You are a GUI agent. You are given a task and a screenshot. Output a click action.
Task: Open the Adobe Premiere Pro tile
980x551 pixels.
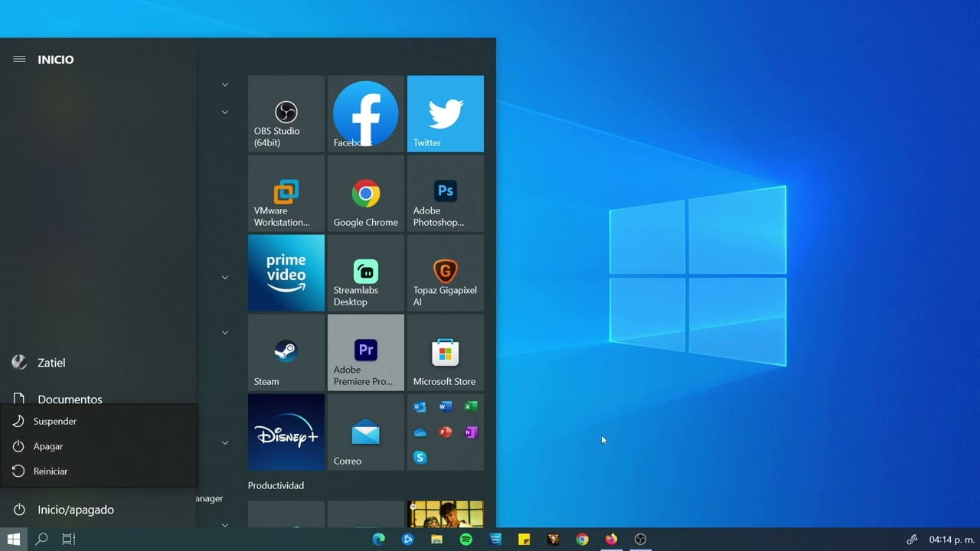pyautogui.click(x=366, y=352)
